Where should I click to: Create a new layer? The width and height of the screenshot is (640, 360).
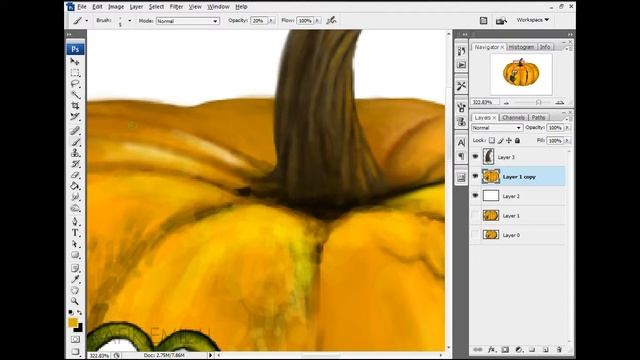click(546, 349)
